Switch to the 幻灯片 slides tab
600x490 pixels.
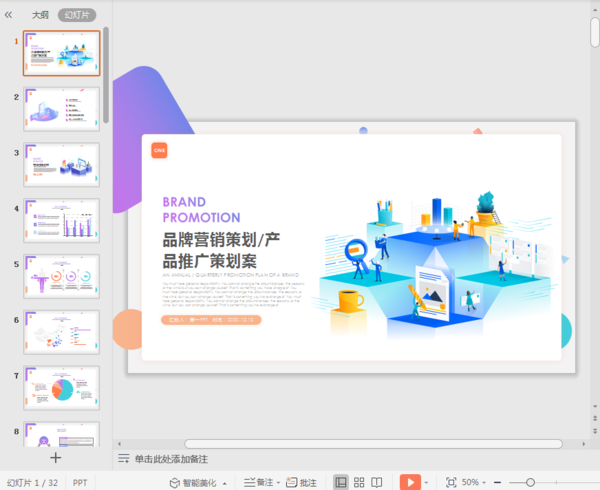click(77, 15)
